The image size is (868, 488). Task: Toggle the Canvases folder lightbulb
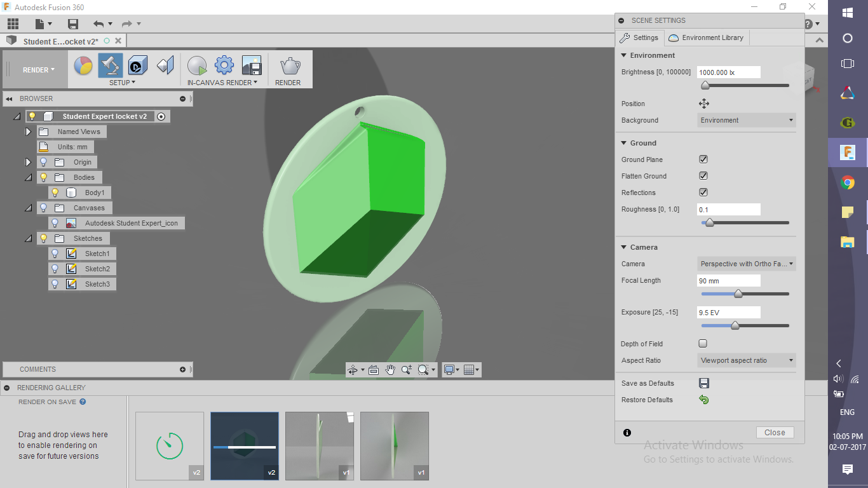(43, 208)
